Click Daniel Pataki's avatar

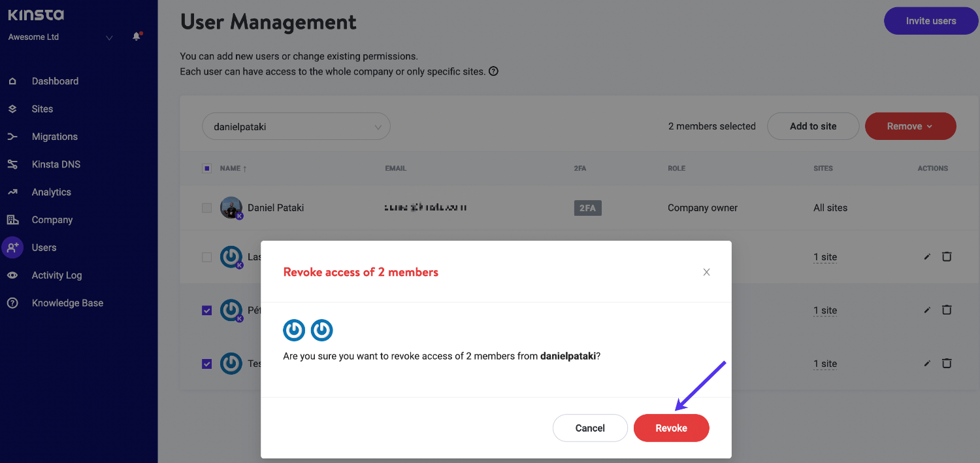point(231,207)
